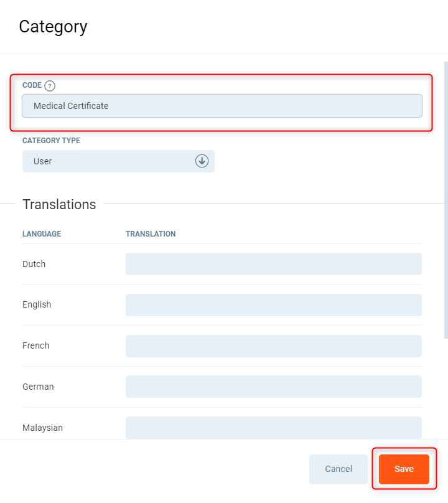Focus the German translation input
The width and height of the screenshot is (448, 503).
coord(273,387)
